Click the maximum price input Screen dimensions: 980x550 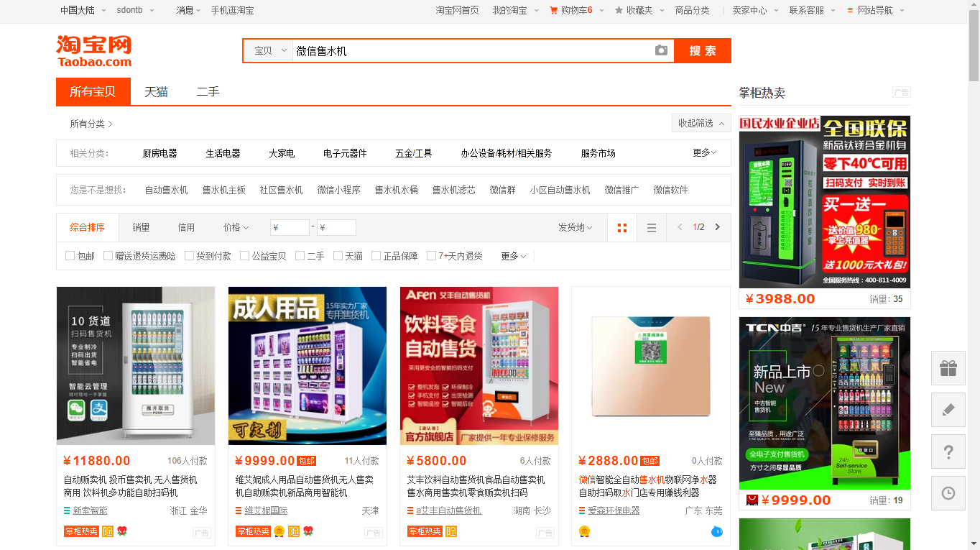click(x=336, y=227)
